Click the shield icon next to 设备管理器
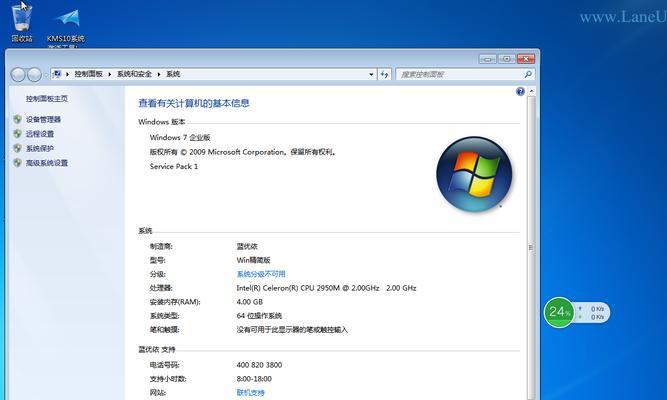 click(17, 120)
